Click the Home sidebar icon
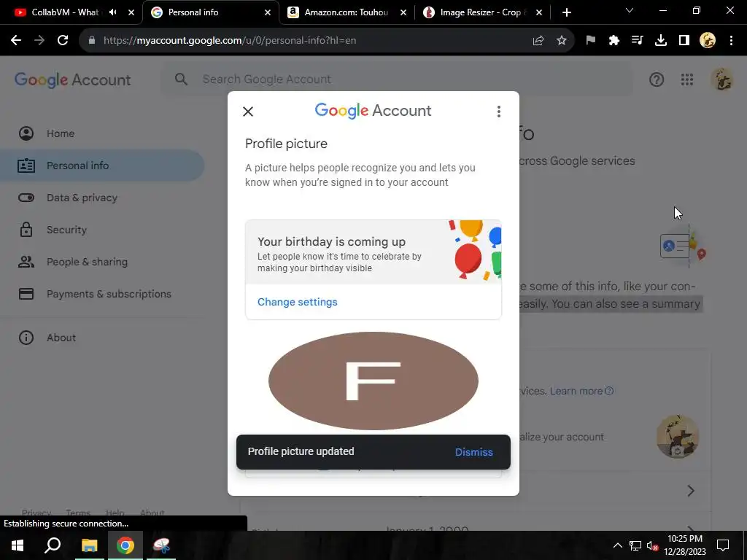This screenshot has width=747, height=560. 26,133
